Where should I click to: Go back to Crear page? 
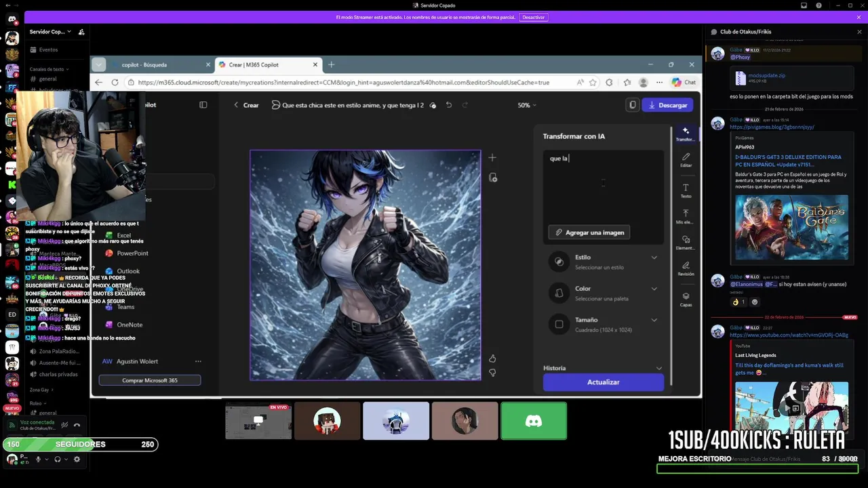point(246,105)
